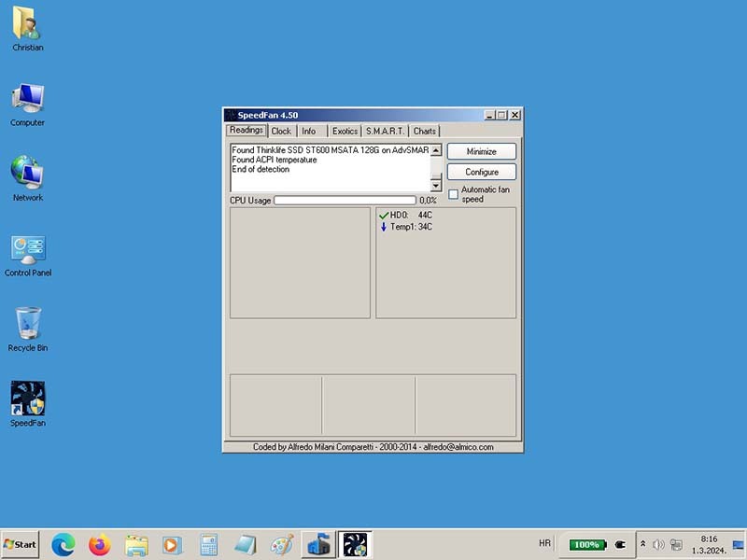Open the S.M.A.R.T. tab
Image resolution: width=747 pixels, height=560 pixels.
385,132
